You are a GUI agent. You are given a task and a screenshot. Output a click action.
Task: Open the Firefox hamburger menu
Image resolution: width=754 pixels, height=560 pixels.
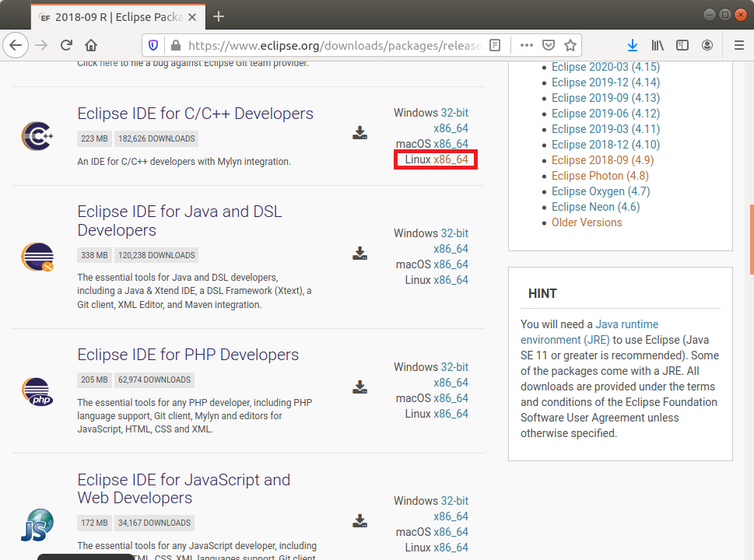click(739, 45)
